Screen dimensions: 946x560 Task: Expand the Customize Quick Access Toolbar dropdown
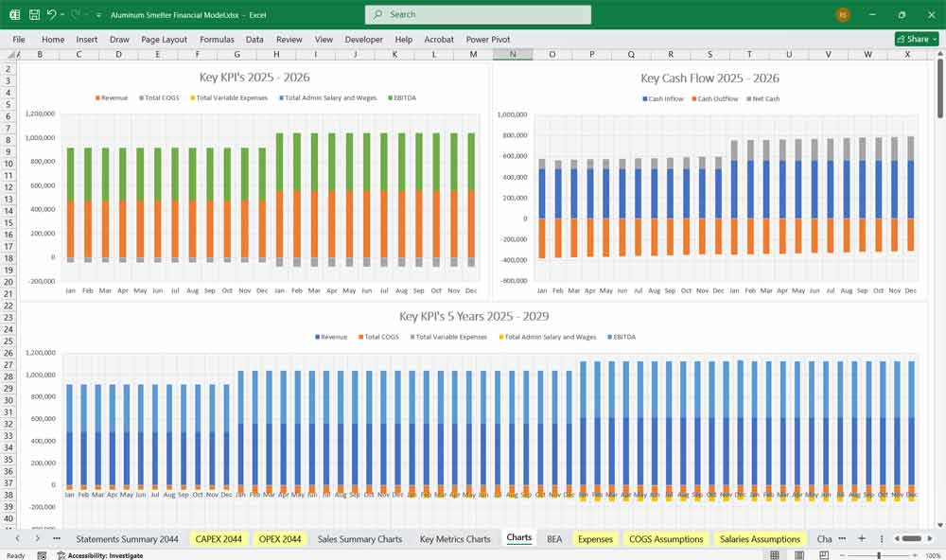97,14
